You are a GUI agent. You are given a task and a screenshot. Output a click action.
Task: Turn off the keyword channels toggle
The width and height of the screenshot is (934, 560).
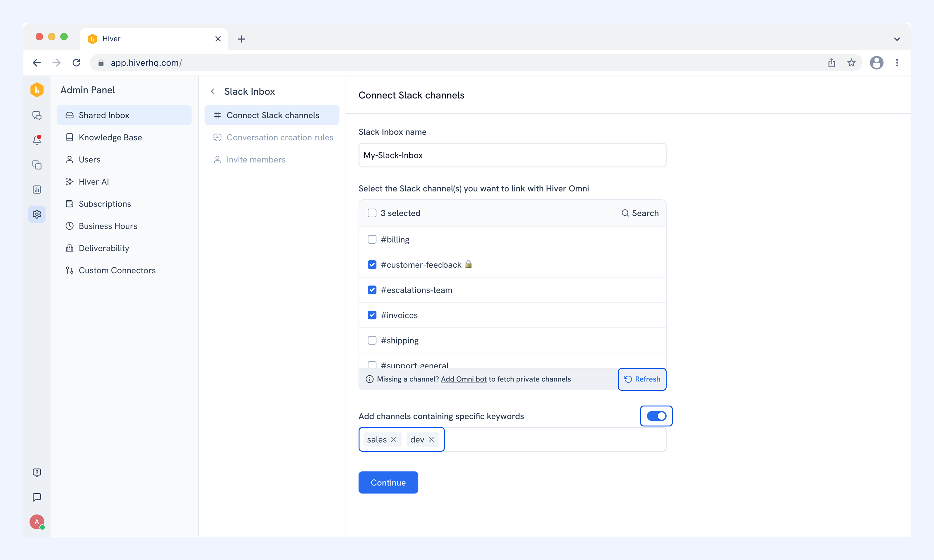coord(656,416)
